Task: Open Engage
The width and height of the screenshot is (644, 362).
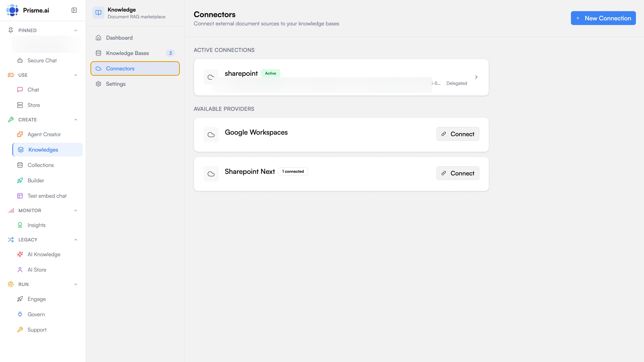Action: [47, 299]
